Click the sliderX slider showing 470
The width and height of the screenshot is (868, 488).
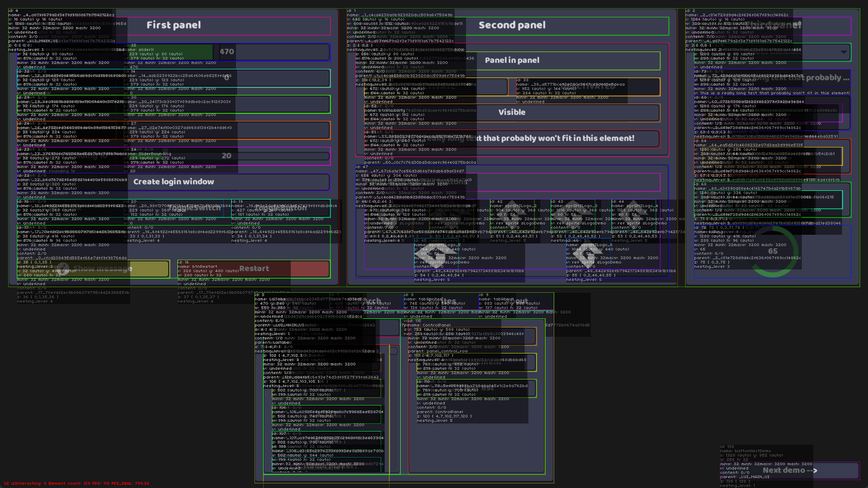pos(227,52)
